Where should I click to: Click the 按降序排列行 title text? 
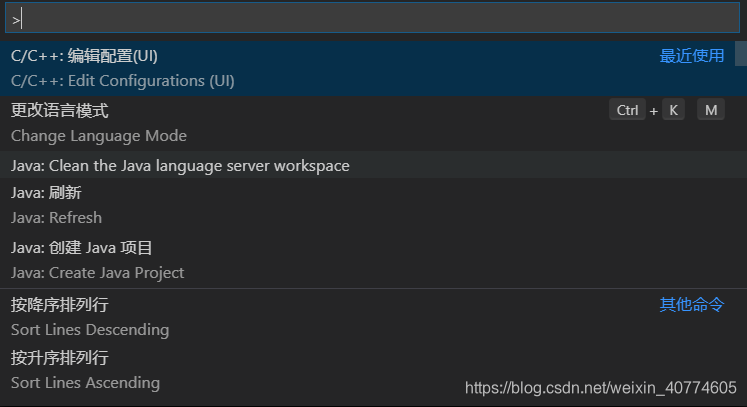(60, 305)
